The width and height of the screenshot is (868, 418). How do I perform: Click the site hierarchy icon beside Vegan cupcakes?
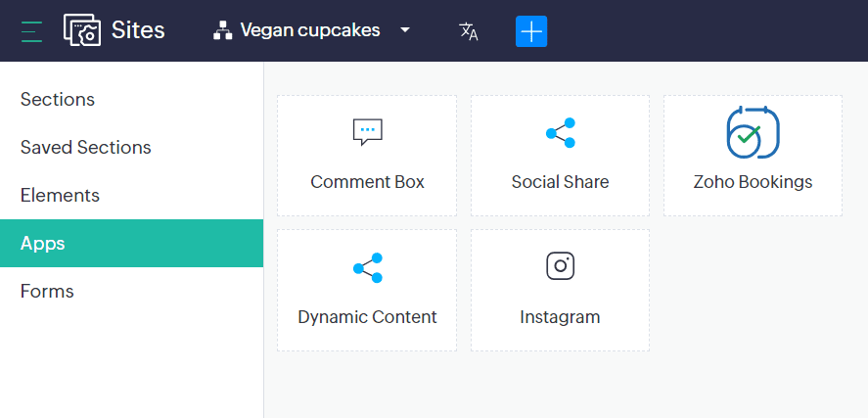coord(222,31)
